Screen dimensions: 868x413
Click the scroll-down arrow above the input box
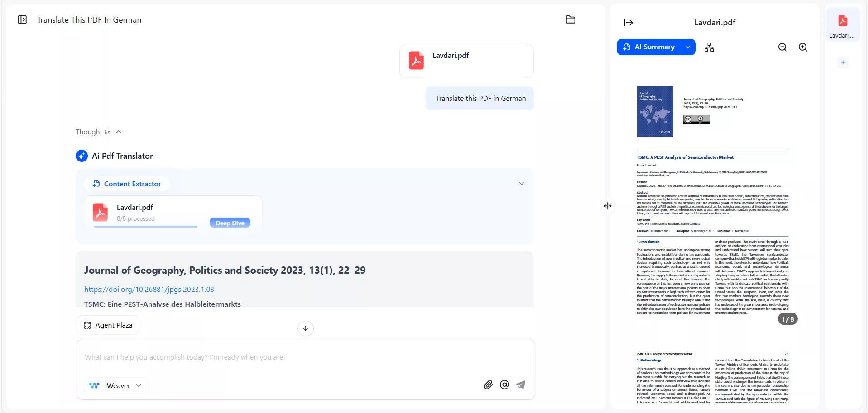(x=305, y=328)
